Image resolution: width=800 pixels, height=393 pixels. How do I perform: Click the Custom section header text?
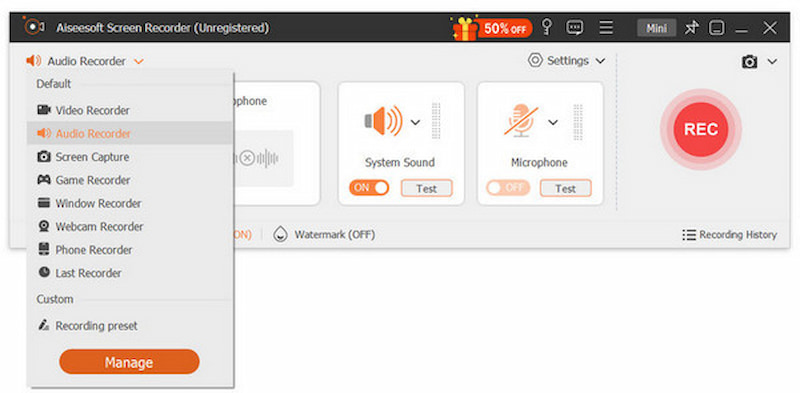point(55,299)
